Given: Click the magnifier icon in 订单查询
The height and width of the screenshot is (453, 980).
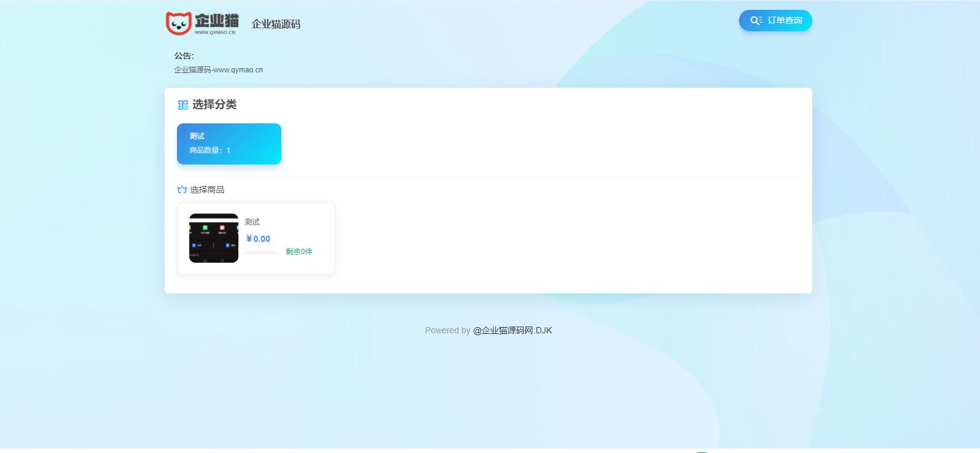Looking at the screenshot, I should coord(756,21).
